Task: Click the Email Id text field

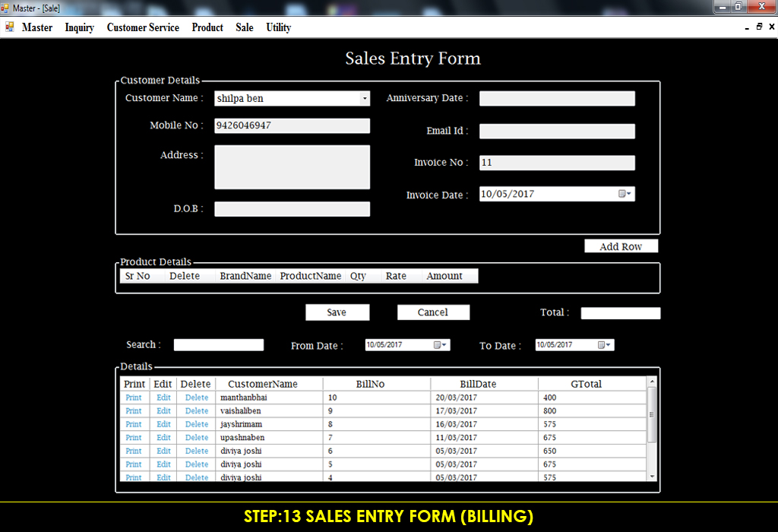Action: pyautogui.click(x=557, y=131)
